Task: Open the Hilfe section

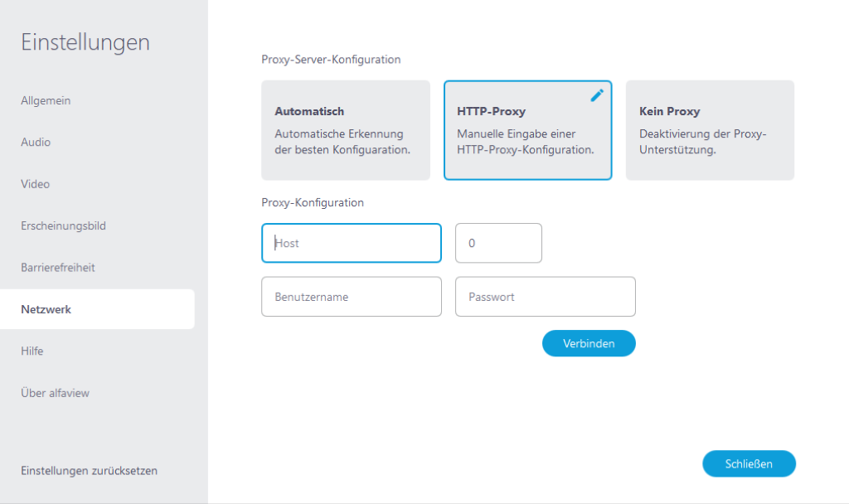Action: click(33, 351)
